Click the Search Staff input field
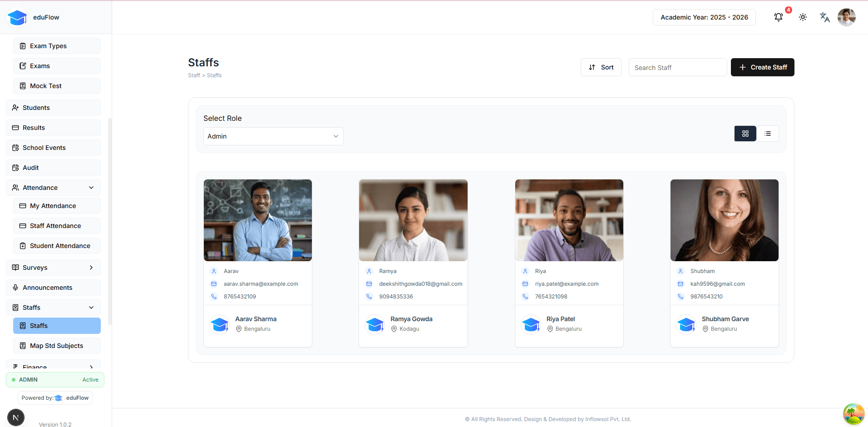868x427 pixels. pos(677,67)
